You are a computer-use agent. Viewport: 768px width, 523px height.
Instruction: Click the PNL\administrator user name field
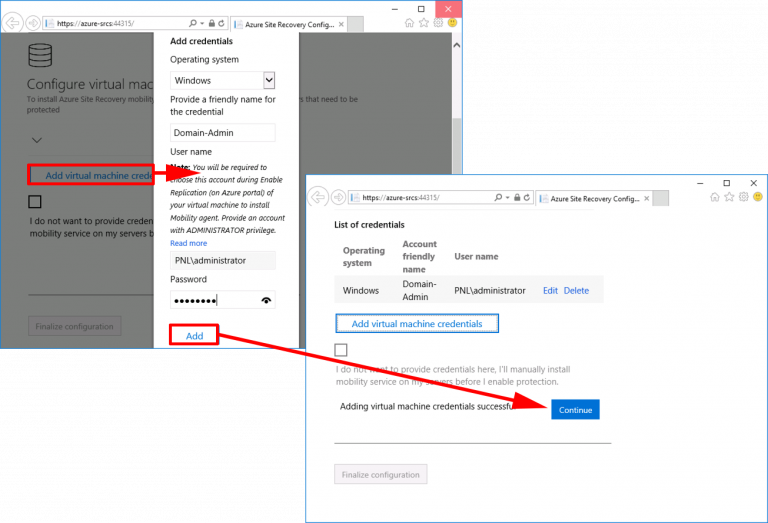(x=223, y=261)
